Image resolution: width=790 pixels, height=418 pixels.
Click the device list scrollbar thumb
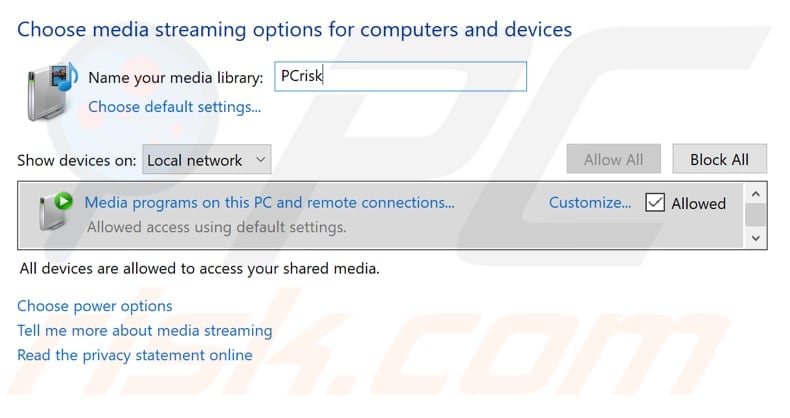(x=755, y=215)
